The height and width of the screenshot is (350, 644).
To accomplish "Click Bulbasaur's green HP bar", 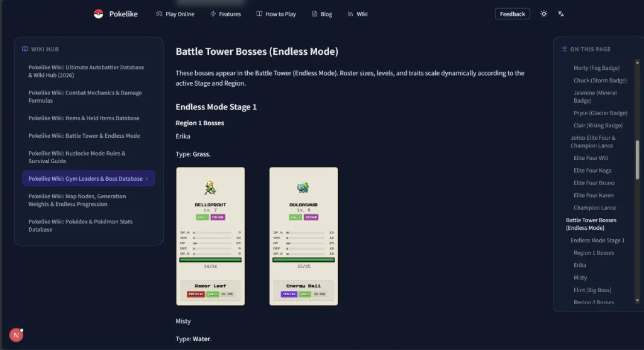I will [x=304, y=260].
